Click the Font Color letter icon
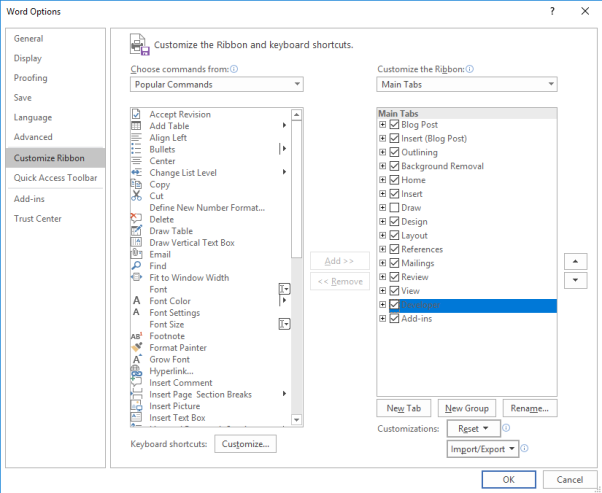The height and width of the screenshot is (493, 602). 136,301
